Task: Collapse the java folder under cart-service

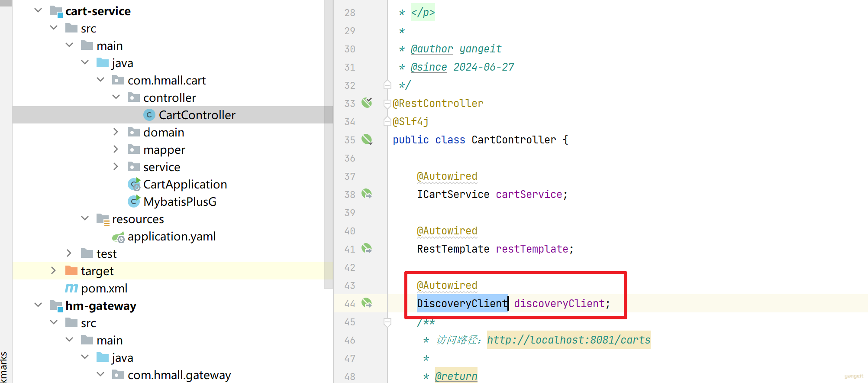Action: click(85, 62)
